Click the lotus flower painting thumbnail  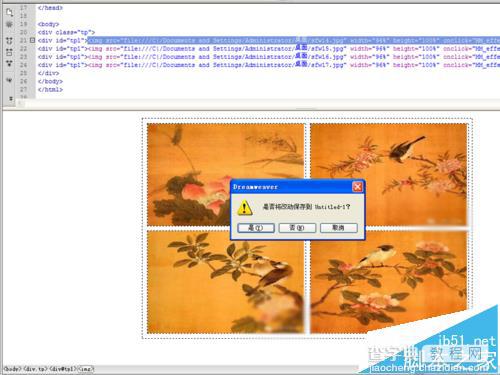pos(226,175)
